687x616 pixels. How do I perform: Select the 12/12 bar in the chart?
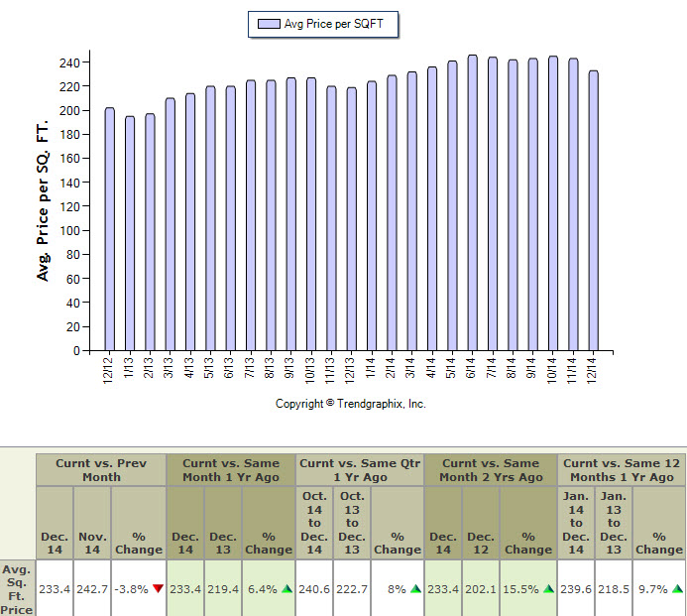(x=109, y=229)
